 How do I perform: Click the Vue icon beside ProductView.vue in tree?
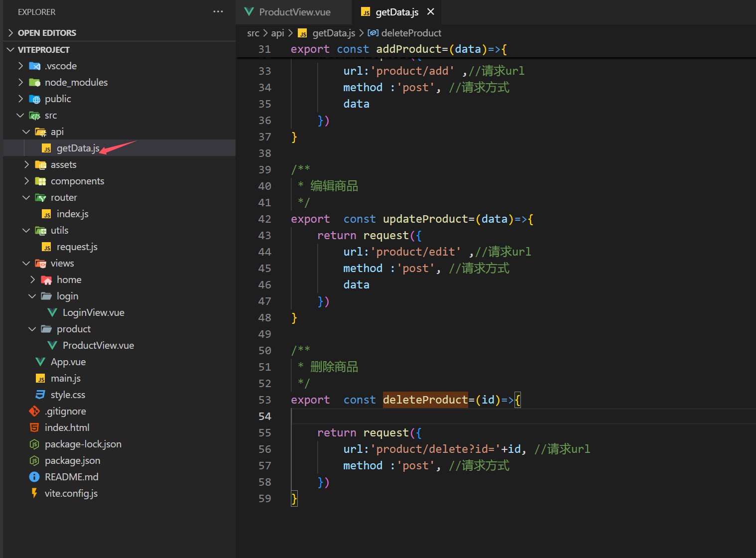pyautogui.click(x=52, y=345)
